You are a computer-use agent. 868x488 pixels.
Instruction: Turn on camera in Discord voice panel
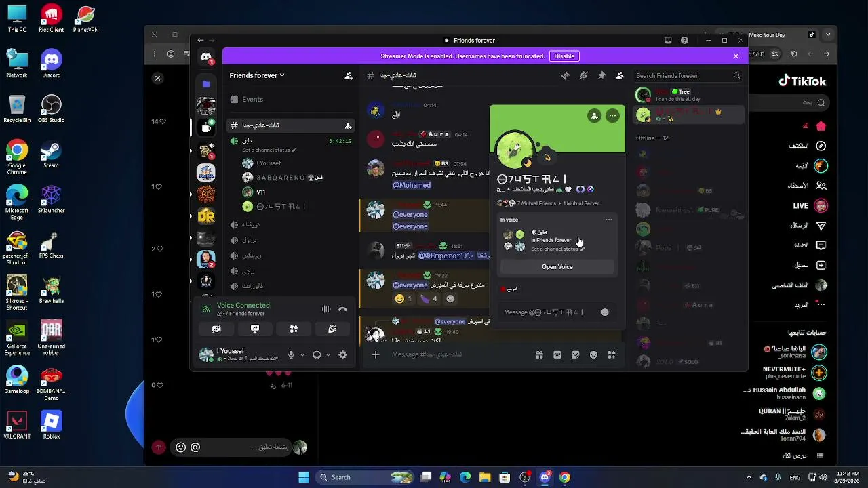(x=216, y=329)
